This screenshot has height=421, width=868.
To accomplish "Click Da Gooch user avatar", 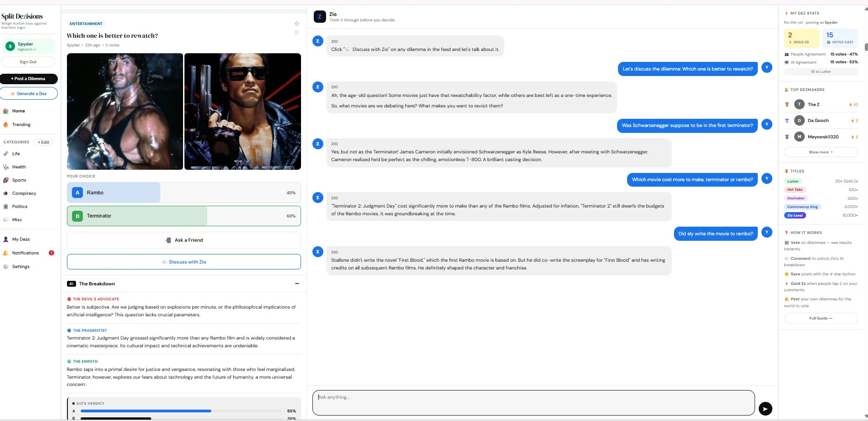I will tap(799, 121).
